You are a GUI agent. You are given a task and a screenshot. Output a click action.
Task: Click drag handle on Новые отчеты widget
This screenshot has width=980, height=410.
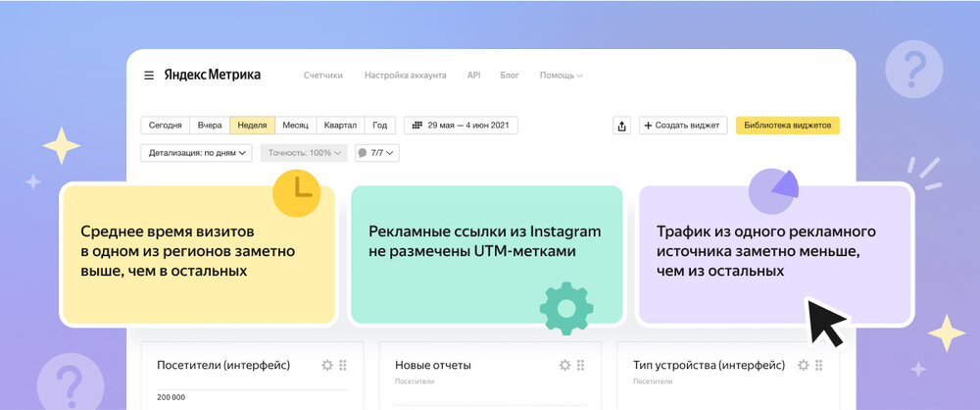click(x=579, y=365)
